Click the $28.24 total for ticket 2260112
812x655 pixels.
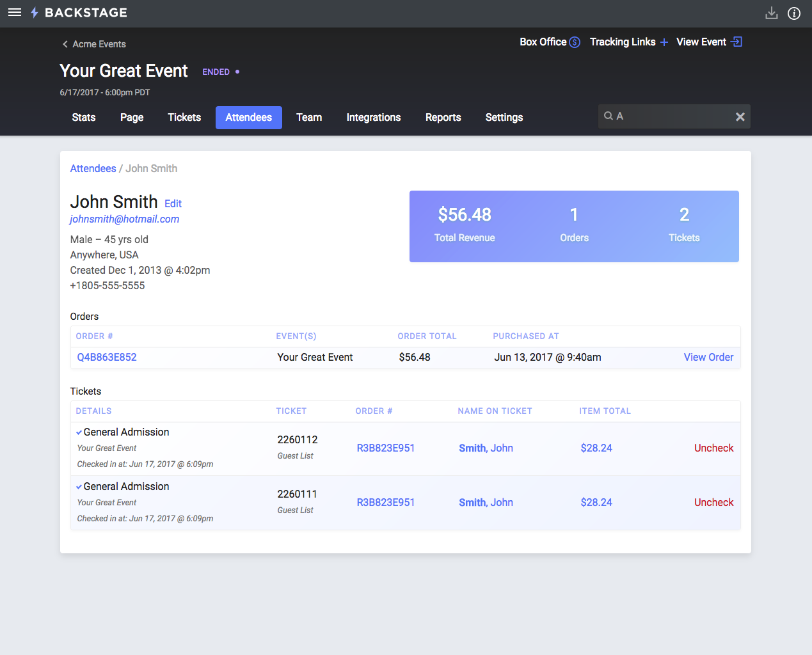pos(596,448)
